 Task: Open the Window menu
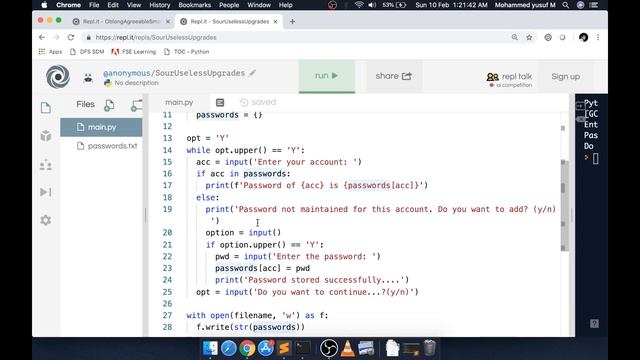pyautogui.click(x=259, y=5)
